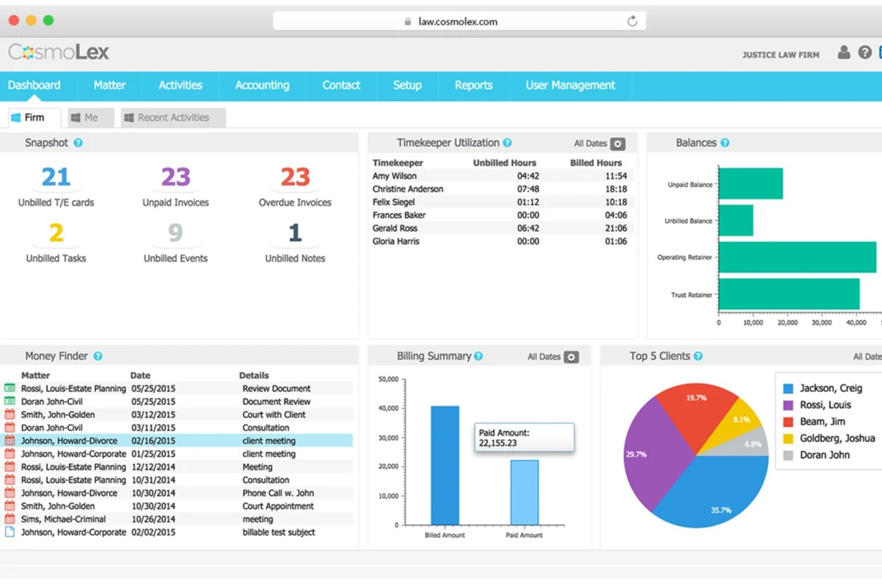
Task: Open Billing Summary help icon
Action: click(478, 356)
